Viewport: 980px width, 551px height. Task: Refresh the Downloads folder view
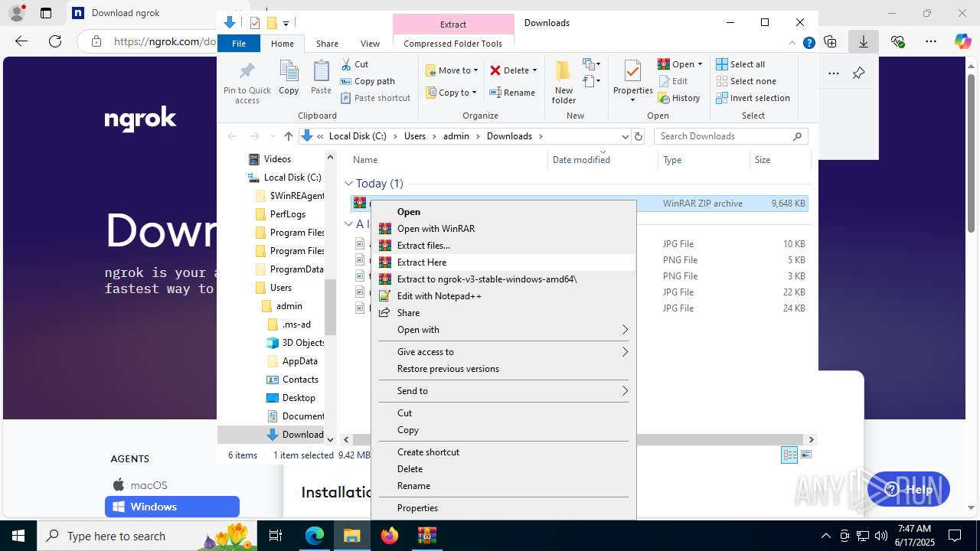639,136
